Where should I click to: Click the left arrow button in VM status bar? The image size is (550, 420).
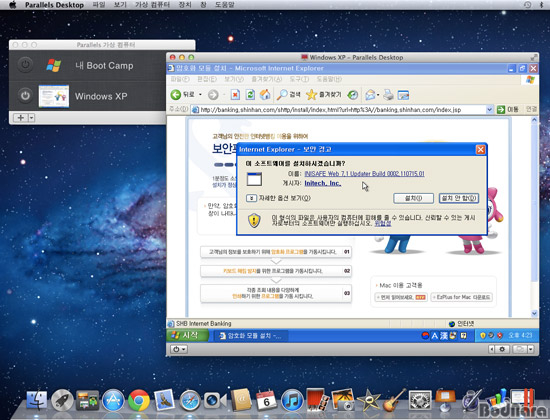point(491,349)
